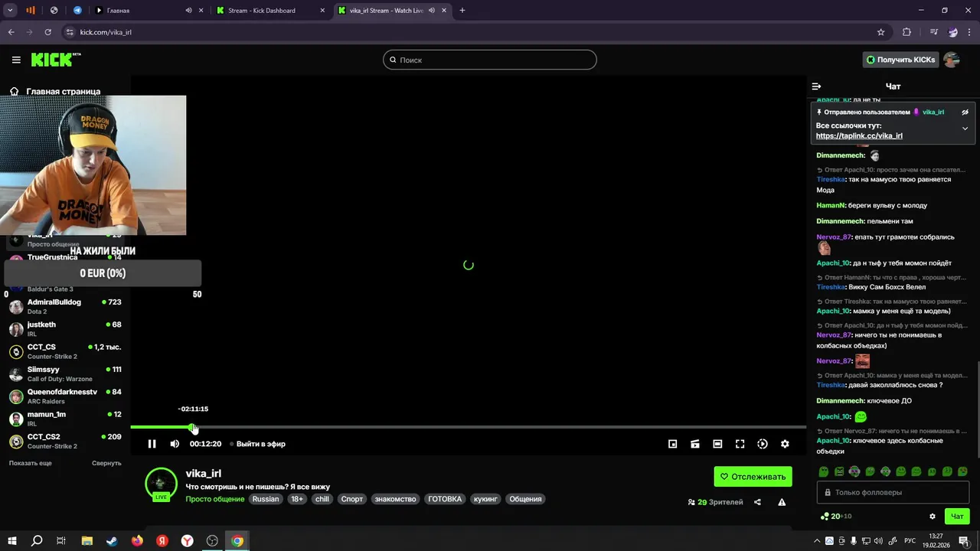Open the justketh channel in sidebar
The height and width of the screenshot is (551, 980).
tap(65, 329)
